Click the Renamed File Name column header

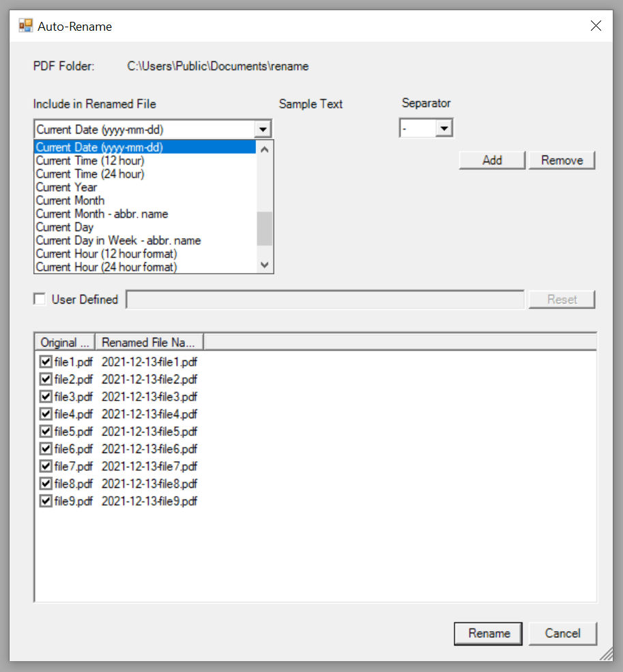pyautogui.click(x=149, y=342)
